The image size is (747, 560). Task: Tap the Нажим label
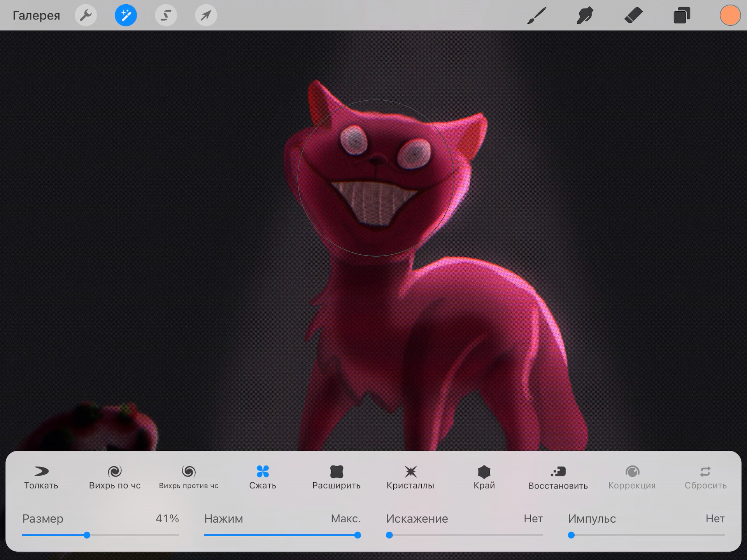[x=224, y=519]
